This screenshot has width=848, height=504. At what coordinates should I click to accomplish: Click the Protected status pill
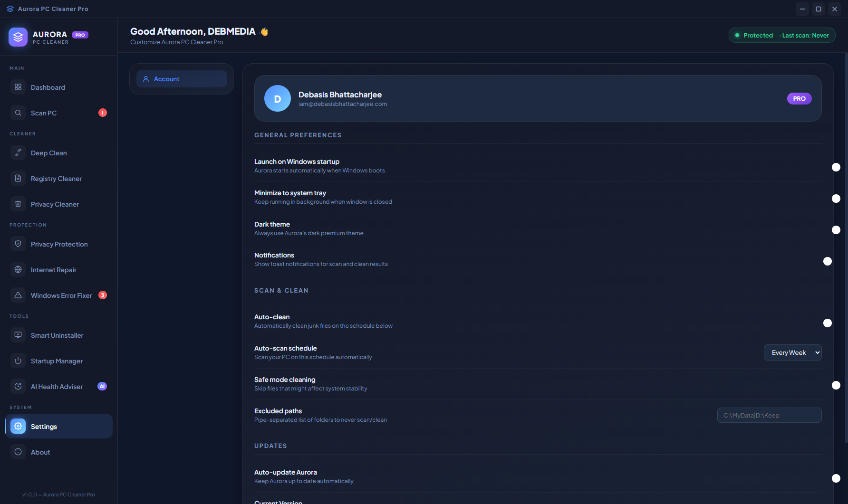pyautogui.click(x=782, y=35)
